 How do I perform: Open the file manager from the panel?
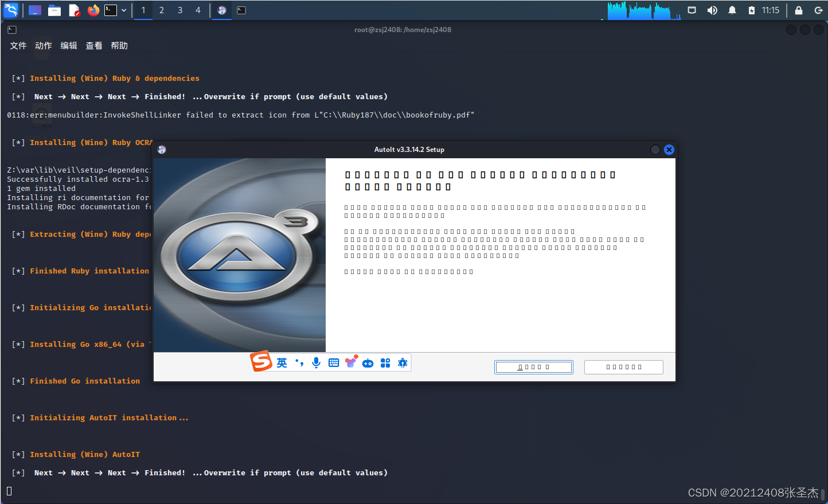(54, 10)
